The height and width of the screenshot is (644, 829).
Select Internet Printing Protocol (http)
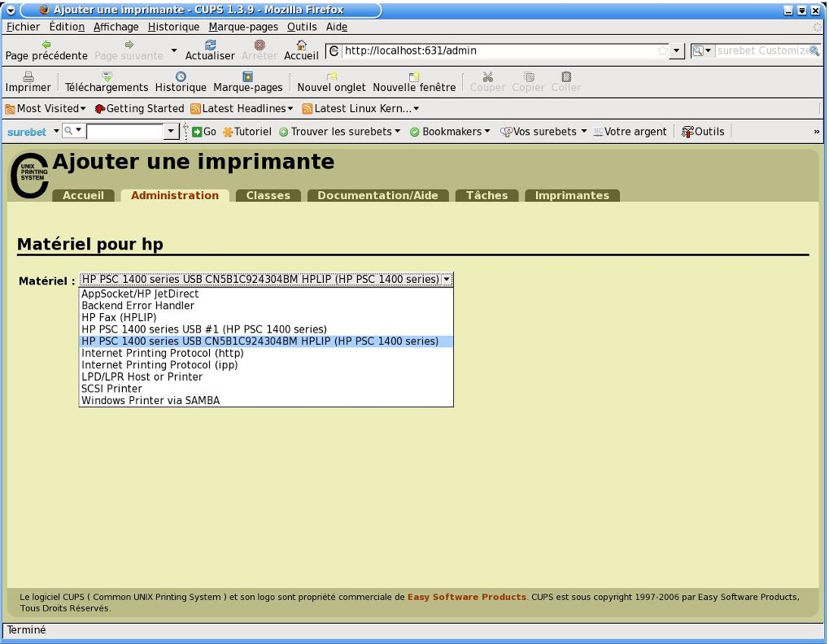[x=266, y=353]
